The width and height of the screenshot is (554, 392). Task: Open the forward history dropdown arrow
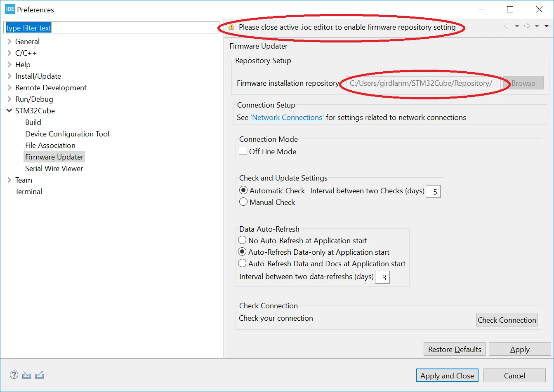[537, 26]
